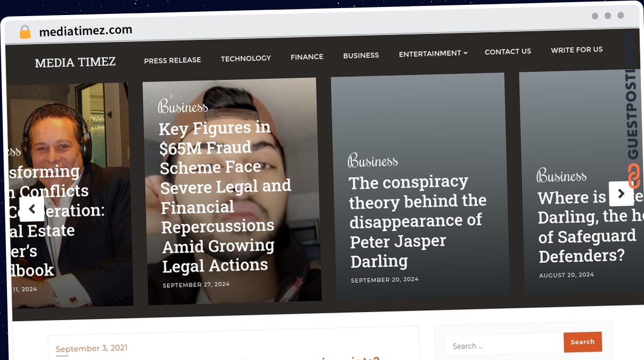
Task: Expand the Entertainment menu chevron
Action: point(465,53)
